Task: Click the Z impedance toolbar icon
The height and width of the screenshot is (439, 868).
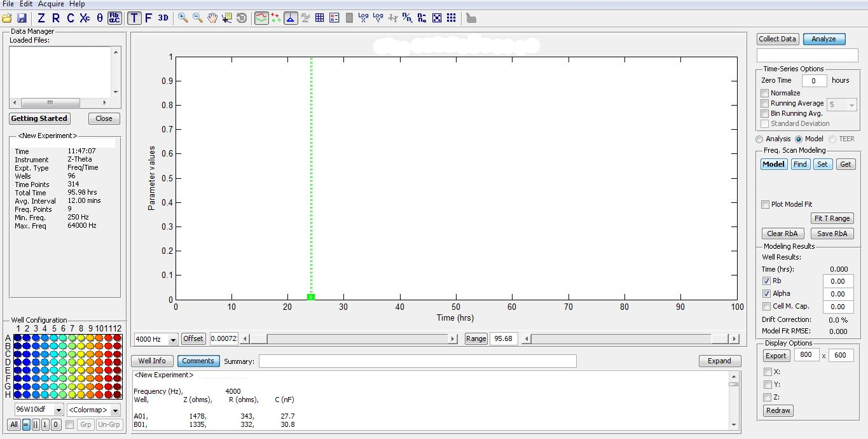Action: click(x=41, y=18)
